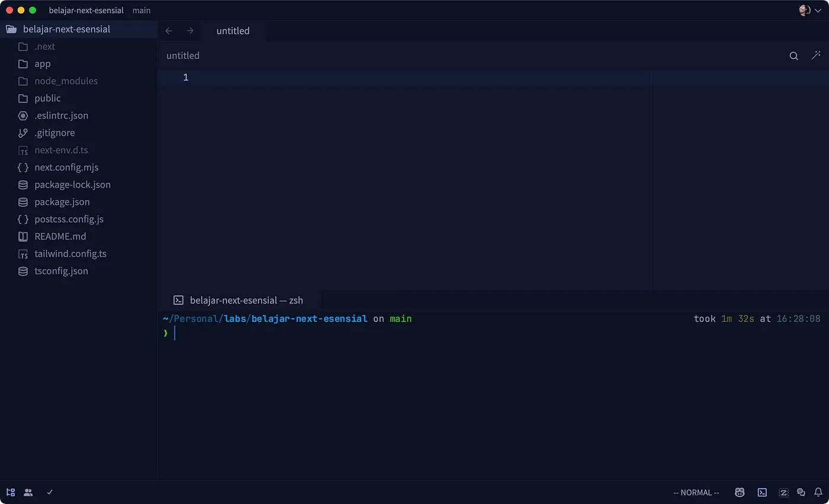The height and width of the screenshot is (504, 829).
Task: Click the Copilot icon in status bar
Action: (x=740, y=492)
